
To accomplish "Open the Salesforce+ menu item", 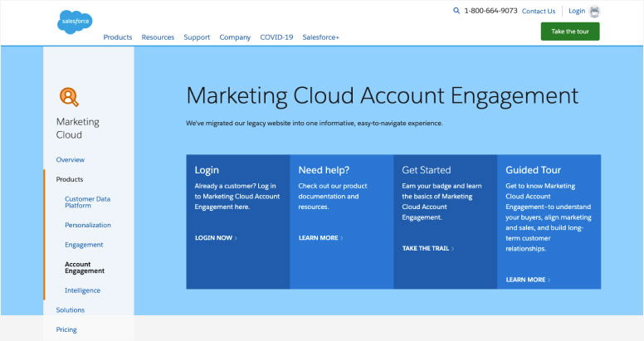I will pos(321,37).
